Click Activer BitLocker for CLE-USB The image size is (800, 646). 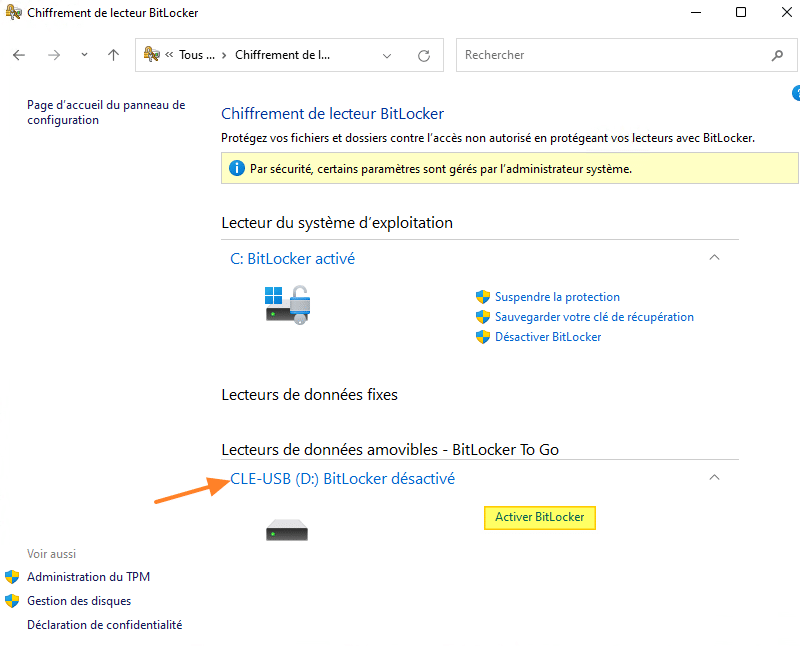539,517
